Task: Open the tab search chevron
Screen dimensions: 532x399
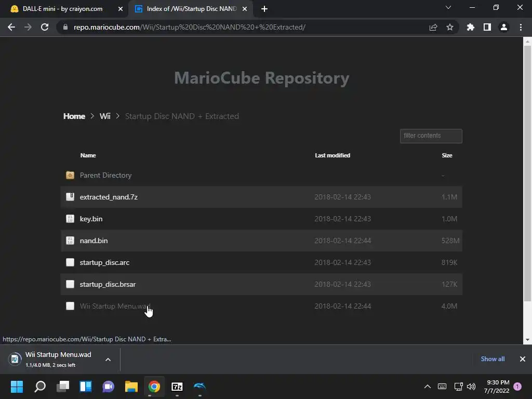Action: tap(448, 7)
